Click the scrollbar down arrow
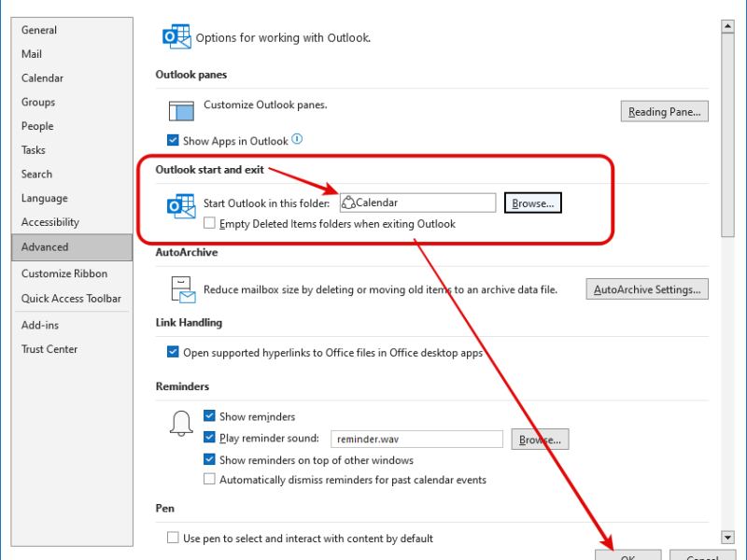Image resolution: width=747 pixels, height=560 pixels. point(727,538)
